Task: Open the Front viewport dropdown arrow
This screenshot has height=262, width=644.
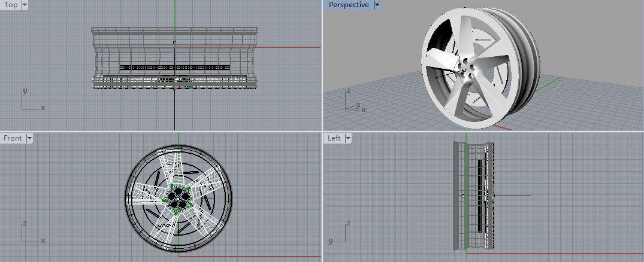Action: tap(29, 138)
